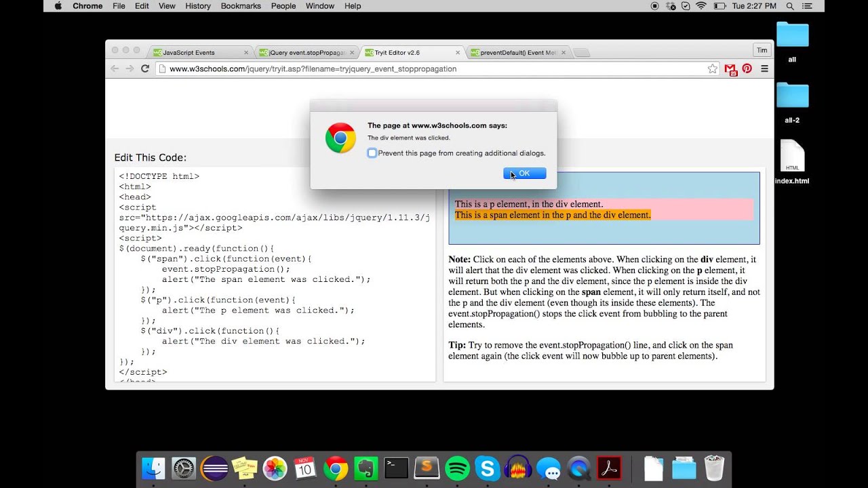Open Messages from the dock

point(548,468)
